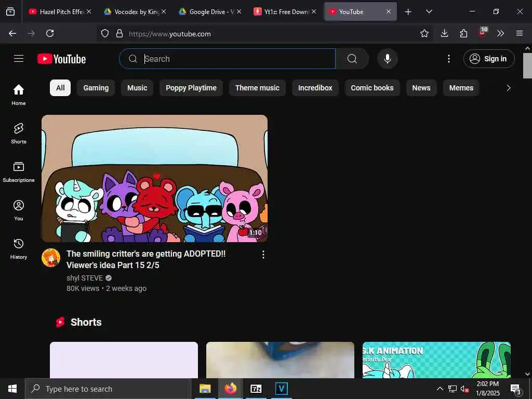
Task: Open video options three-dot menu
Action: (263, 255)
